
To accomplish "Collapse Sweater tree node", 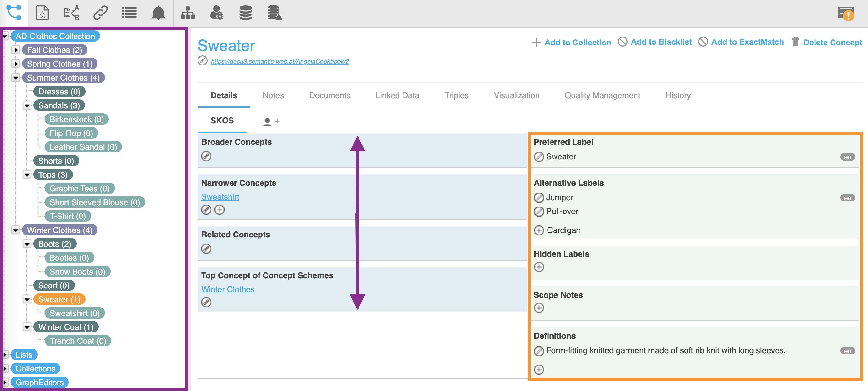I will point(27,299).
